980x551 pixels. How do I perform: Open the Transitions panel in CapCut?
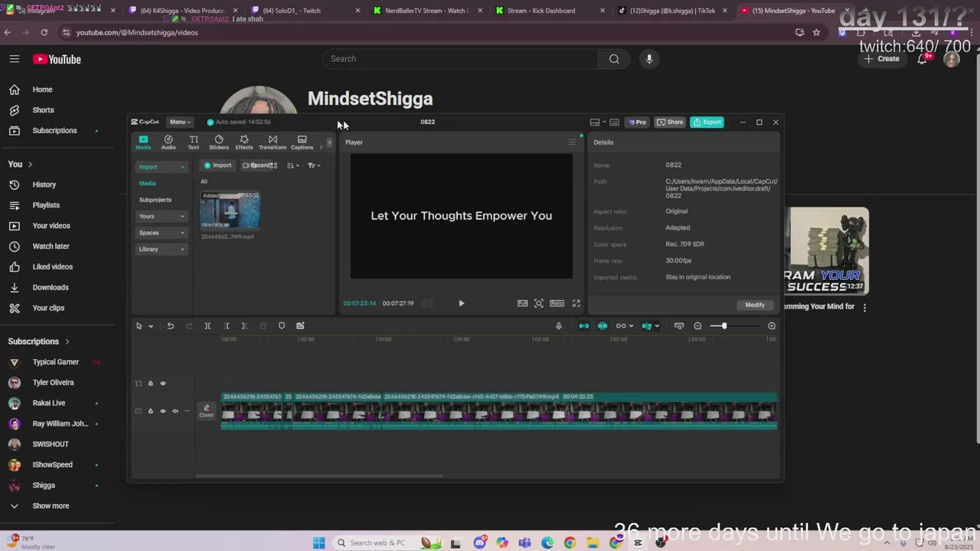click(x=273, y=142)
